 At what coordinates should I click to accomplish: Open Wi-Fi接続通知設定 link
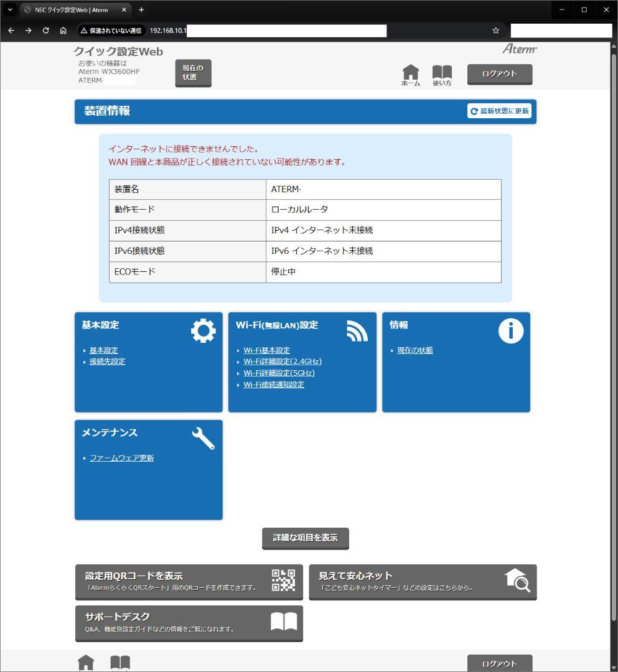tap(274, 385)
